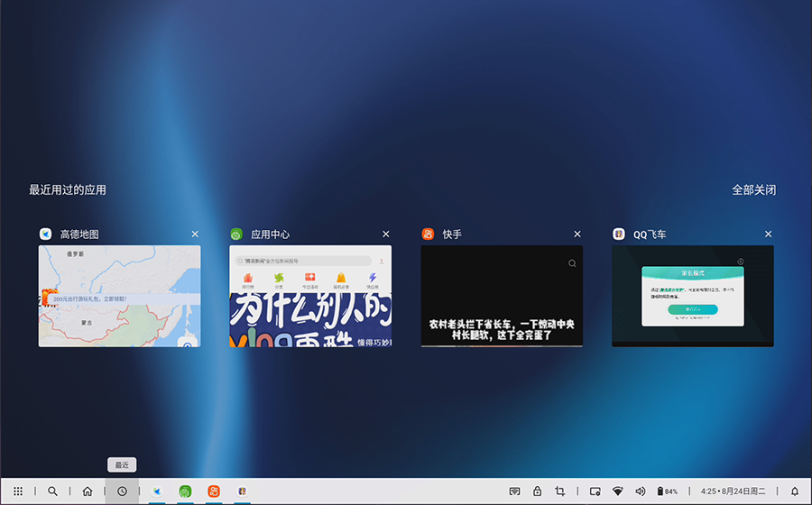Open the display settings tray icon
Screen dimensions: 812x505
[595, 491]
